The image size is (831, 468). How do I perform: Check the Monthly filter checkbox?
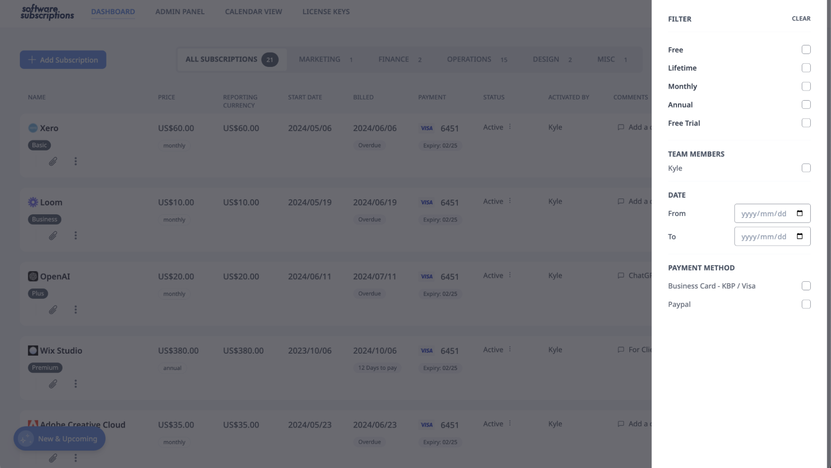coord(806,86)
